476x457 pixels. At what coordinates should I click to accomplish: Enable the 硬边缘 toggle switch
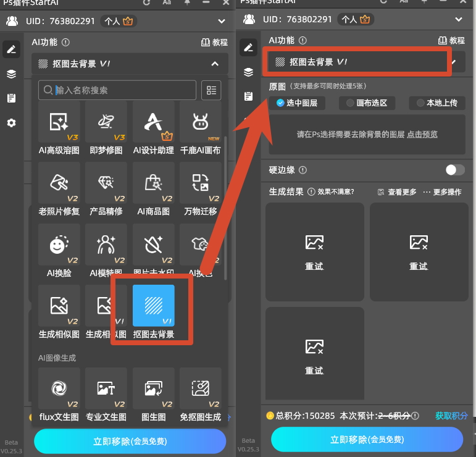[x=455, y=170]
